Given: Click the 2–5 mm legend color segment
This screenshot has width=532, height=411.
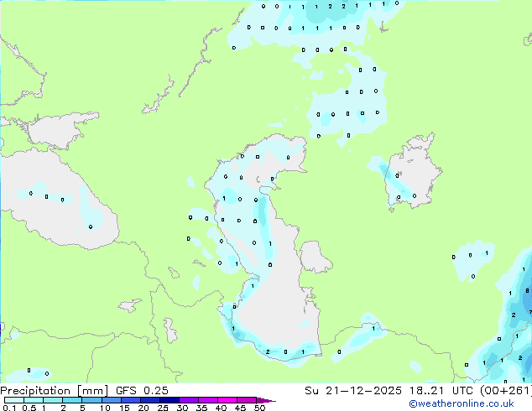Looking at the screenshot, I should tap(72, 400).
